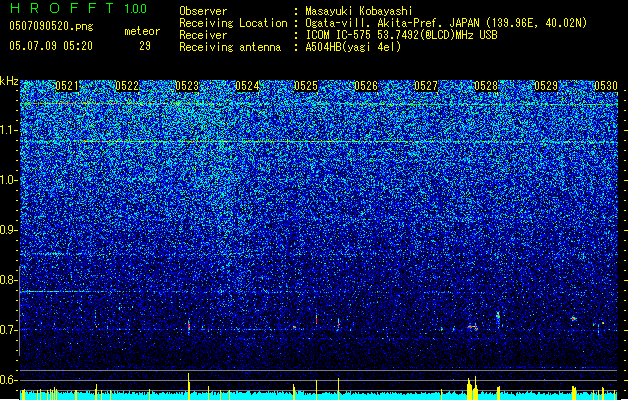629x400 pixels.
Task: Click the 1.1 frequency axis label
Action: pyautogui.click(x=8, y=130)
